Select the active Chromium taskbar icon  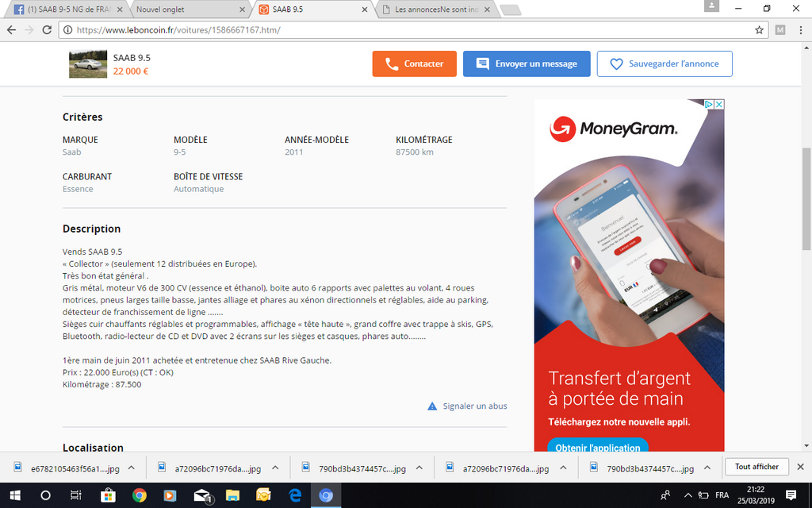pyautogui.click(x=326, y=495)
